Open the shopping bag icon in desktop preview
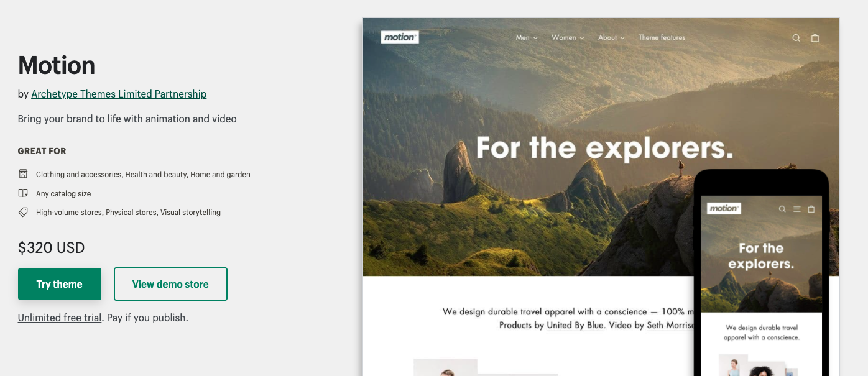 click(x=815, y=38)
